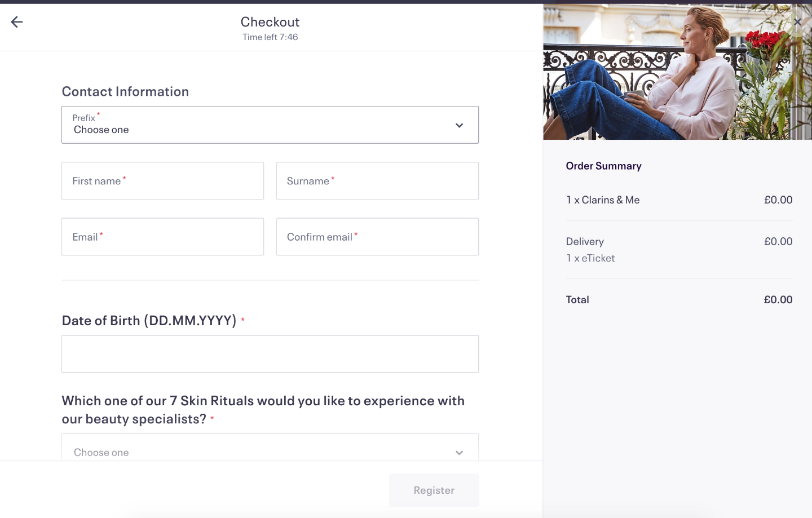Viewport: 812px width, 518px height.
Task: Select the Surname input box
Action: click(377, 181)
